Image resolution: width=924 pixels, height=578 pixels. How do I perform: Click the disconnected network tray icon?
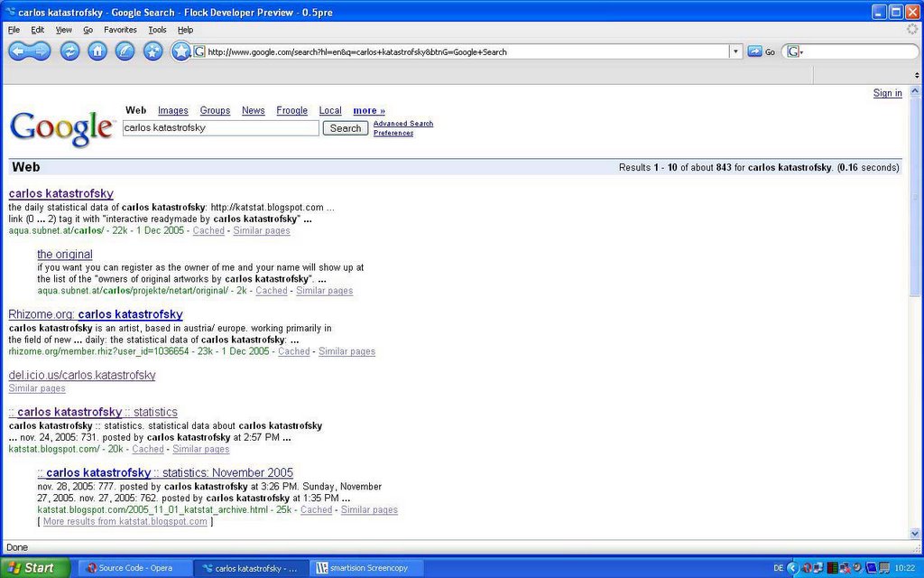tap(845, 568)
